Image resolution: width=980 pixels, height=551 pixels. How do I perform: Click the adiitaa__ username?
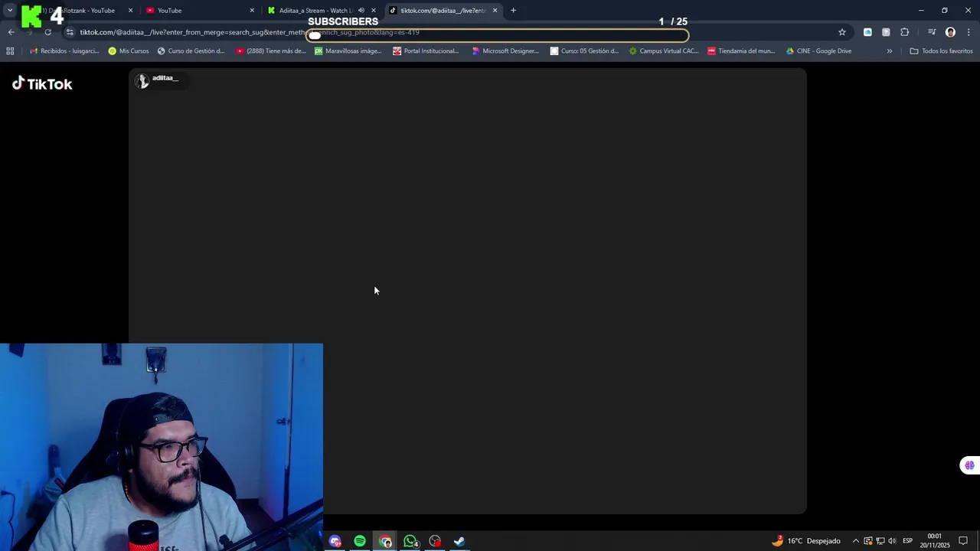[x=165, y=78]
